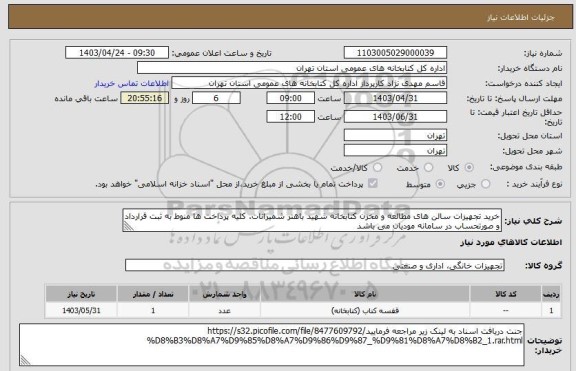The width and height of the screenshot is (576, 371).
Task: Click the نام کالا column header
Action: click(365, 294)
